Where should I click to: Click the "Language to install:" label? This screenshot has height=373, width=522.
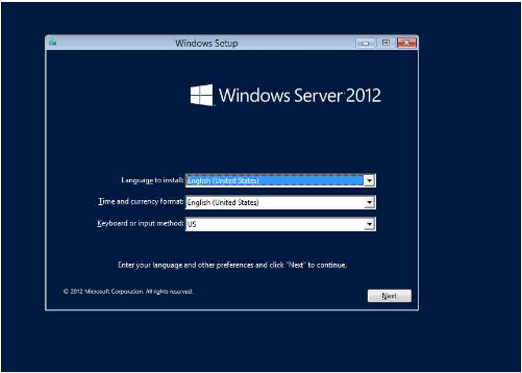[x=152, y=180]
